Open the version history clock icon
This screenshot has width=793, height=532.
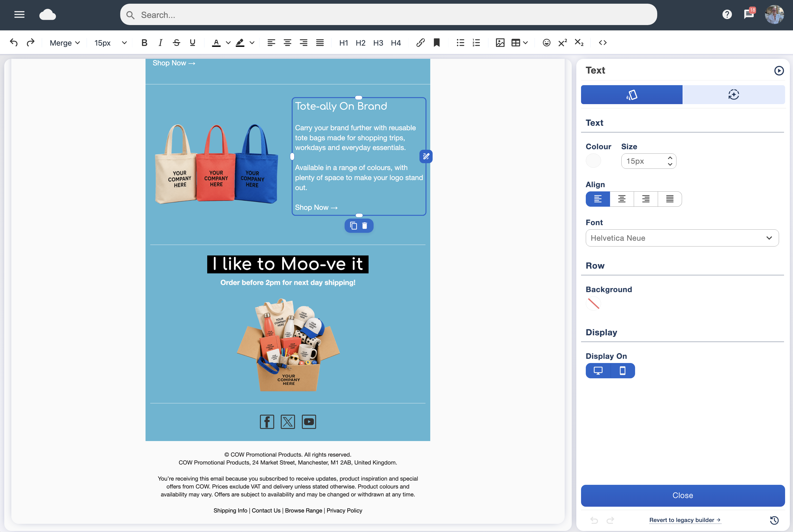(774, 520)
